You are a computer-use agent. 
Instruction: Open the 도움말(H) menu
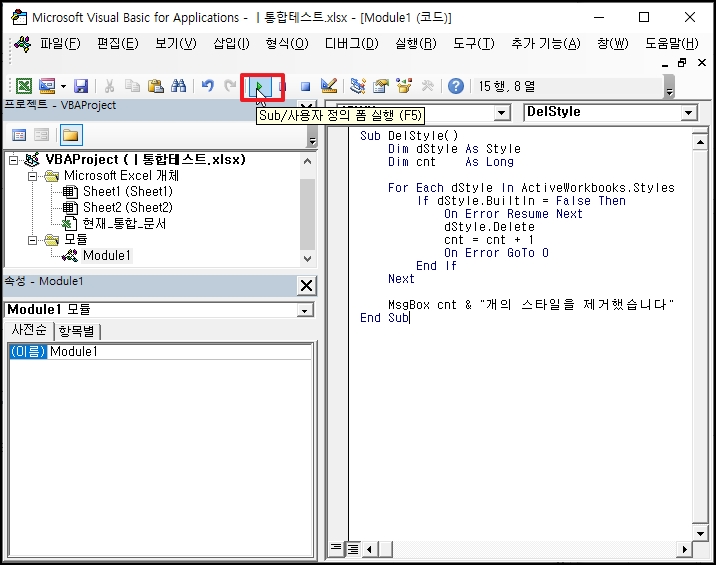coord(672,43)
